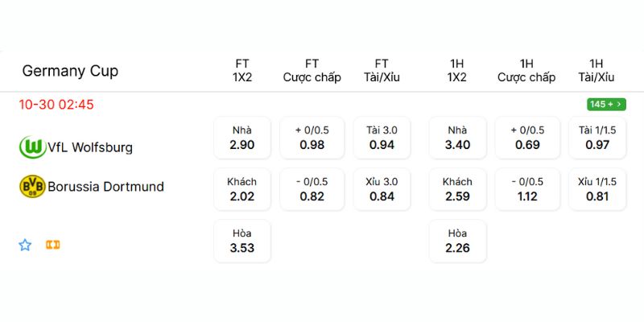Expand more markets via green 145 + badge
The width and height of the screenshot is (644, 322).
(x=606, y=104)
